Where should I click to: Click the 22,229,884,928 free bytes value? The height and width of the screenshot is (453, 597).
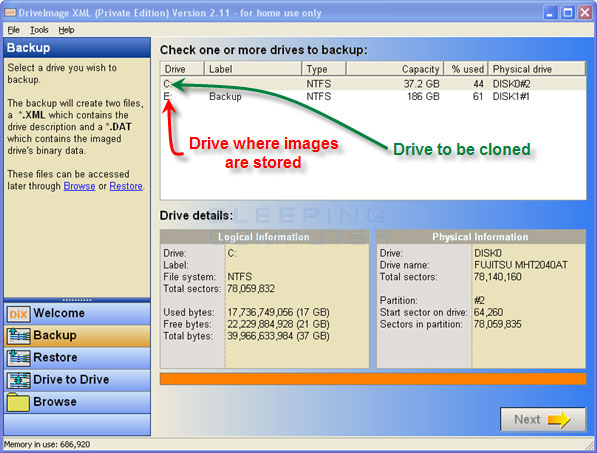278,324
